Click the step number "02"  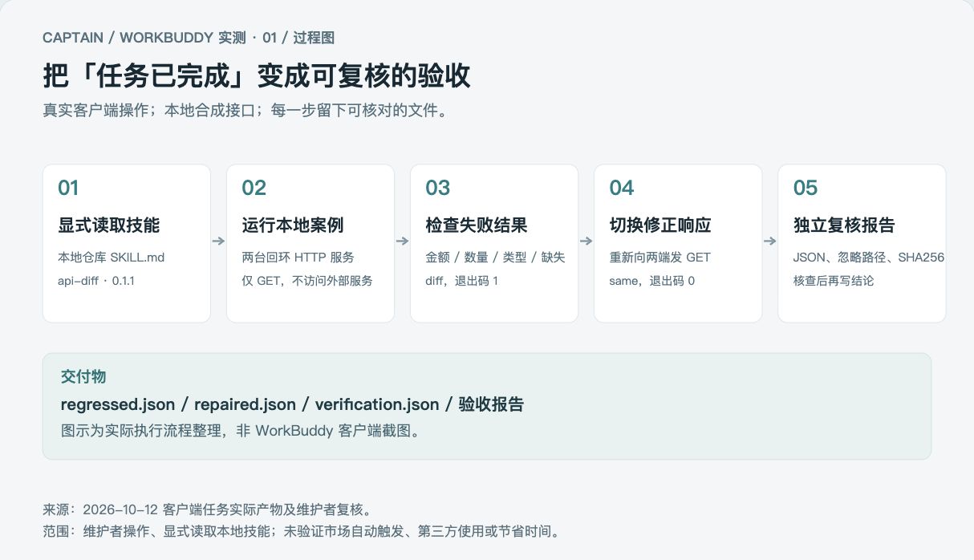pyautogui.click(x=254, y=188)
